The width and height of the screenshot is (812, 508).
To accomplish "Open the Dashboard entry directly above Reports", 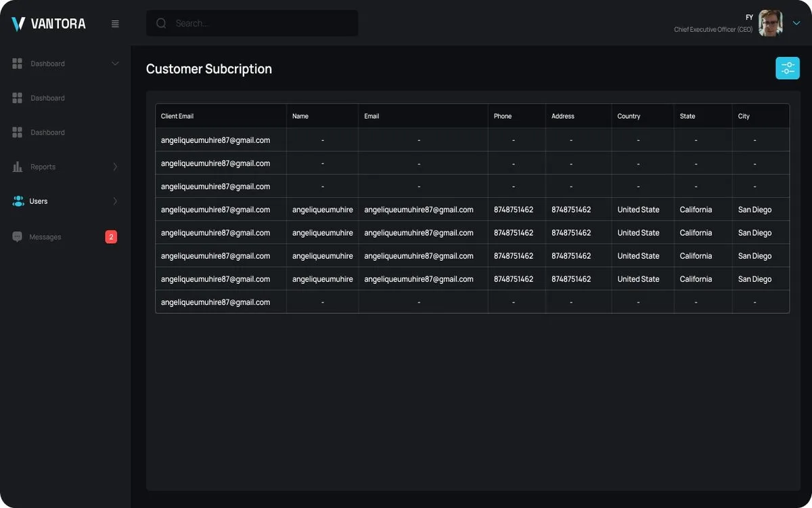I will [x=47, y=132].
